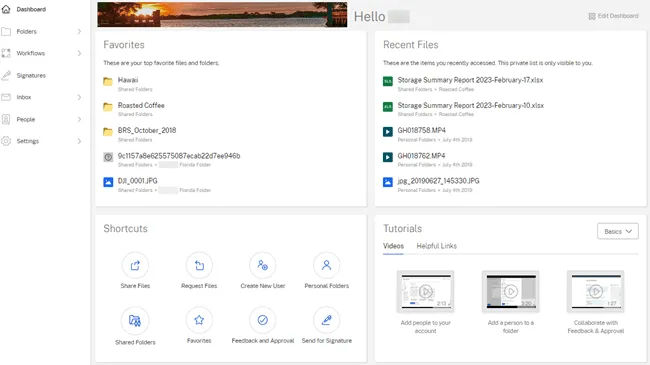Open the jpg_20190627_145330.JPG file name
The image size is (650, 365).
pos(439,181)
